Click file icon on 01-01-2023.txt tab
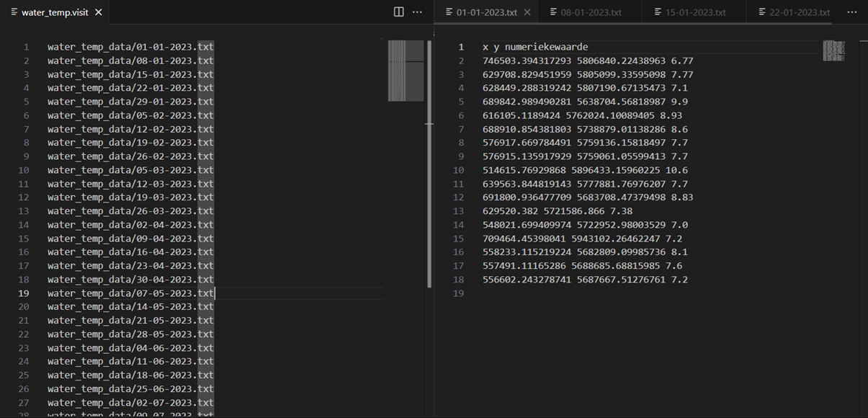 click(449, 12)
